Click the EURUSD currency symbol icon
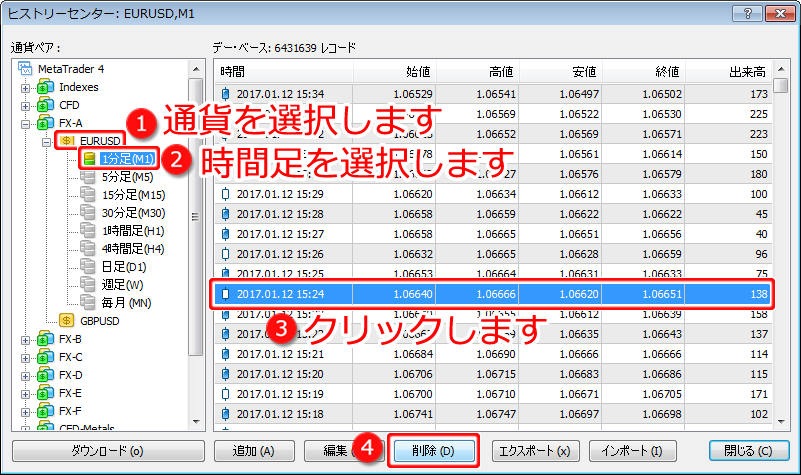 67,140
